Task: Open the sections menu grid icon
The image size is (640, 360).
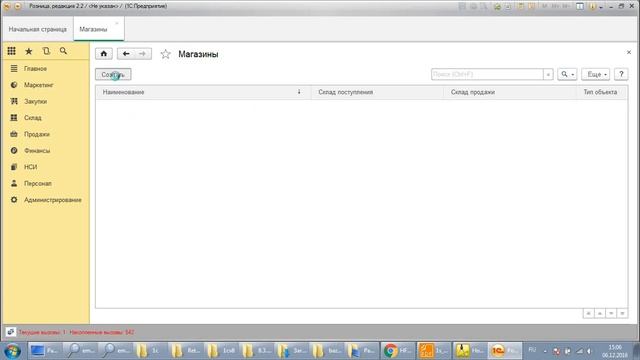Action: (11, 51)
